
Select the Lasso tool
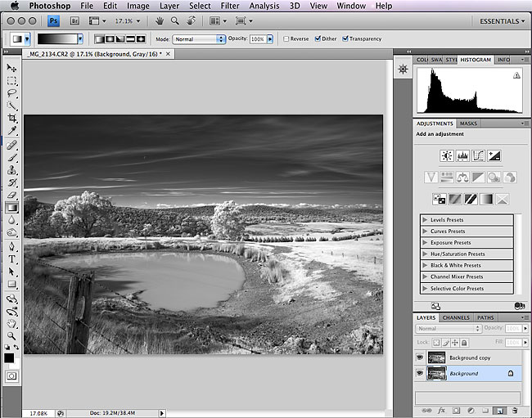tap(12, 93)
